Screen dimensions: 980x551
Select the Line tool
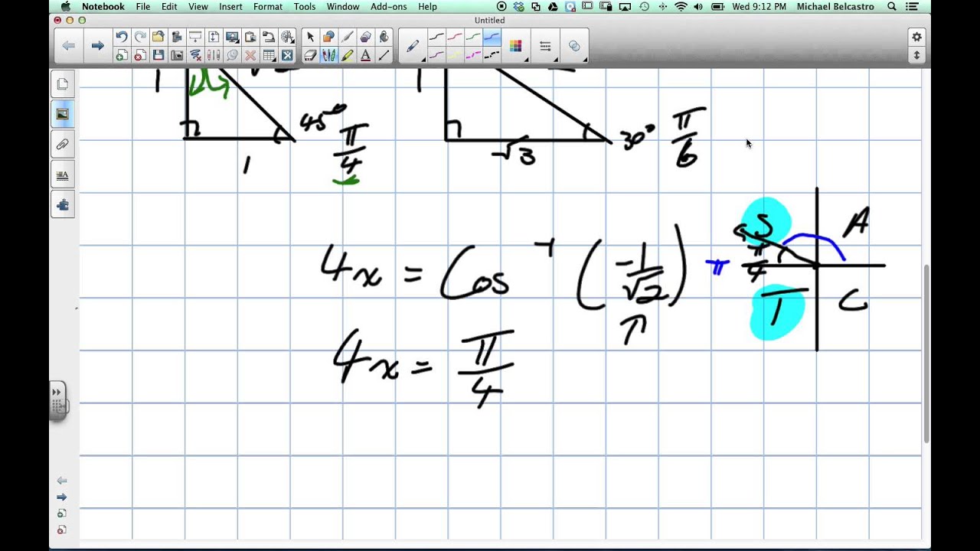[x=384, y=55]
